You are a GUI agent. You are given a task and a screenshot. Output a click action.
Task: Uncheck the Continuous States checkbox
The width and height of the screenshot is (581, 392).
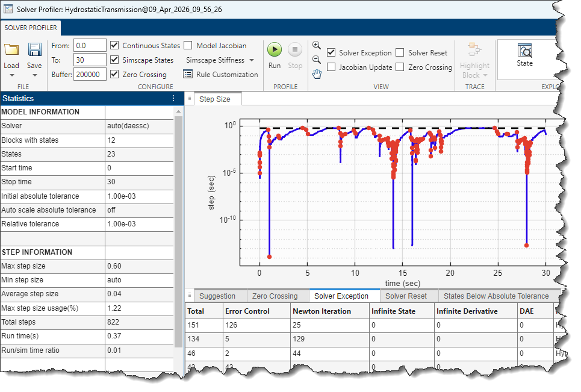point(116,46)
